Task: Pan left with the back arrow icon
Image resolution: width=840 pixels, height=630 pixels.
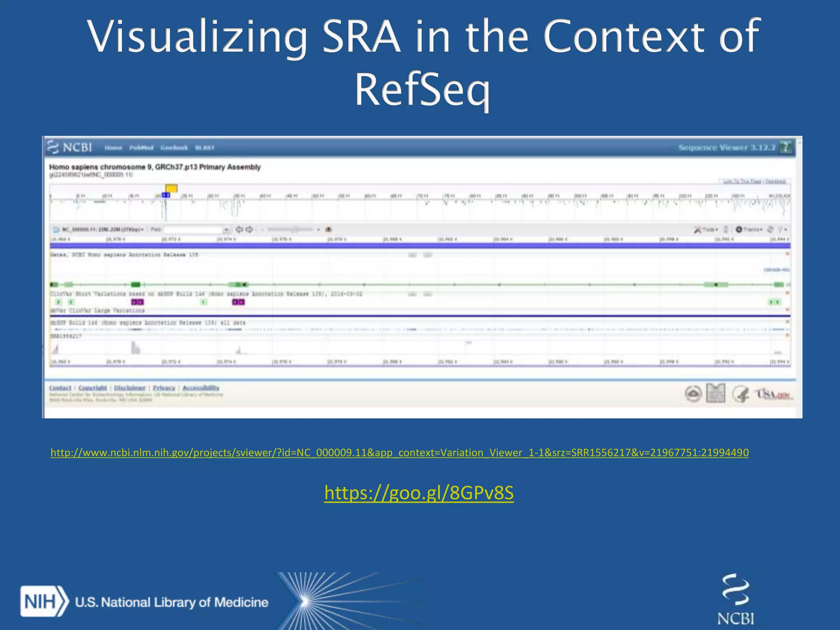Action: (239, 230)
